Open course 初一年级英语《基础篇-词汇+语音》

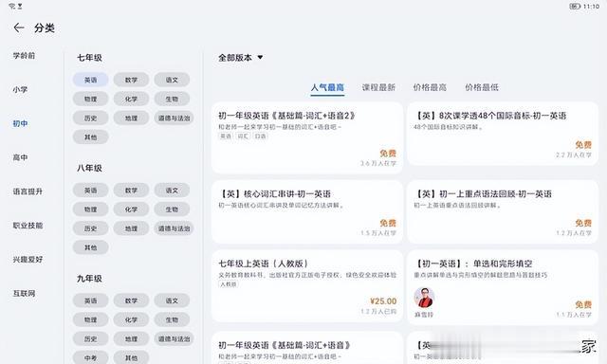point(307,348)
